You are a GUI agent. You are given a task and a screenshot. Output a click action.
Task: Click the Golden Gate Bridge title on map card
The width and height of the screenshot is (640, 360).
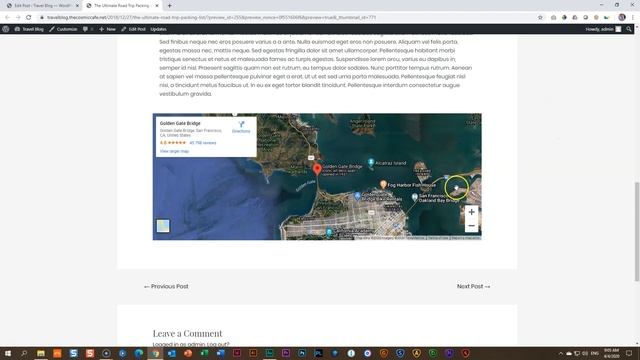click(x=180, y=123)
